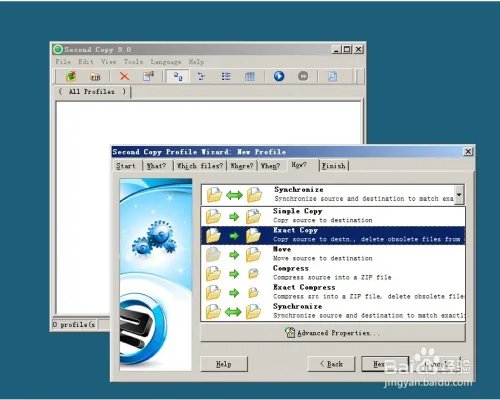Open the View menu
The height and width of the screenshot is (400, 500).
tap(109, 62)
